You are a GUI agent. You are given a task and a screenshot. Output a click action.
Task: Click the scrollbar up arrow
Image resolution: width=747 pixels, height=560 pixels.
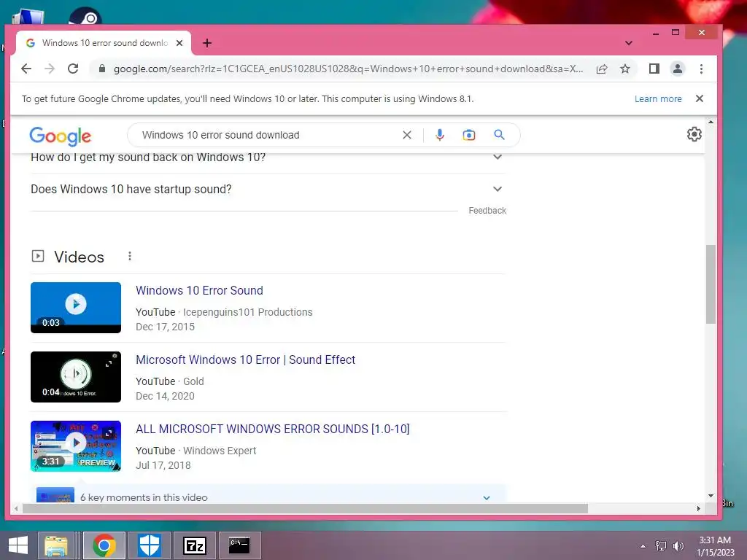(711, 122)
